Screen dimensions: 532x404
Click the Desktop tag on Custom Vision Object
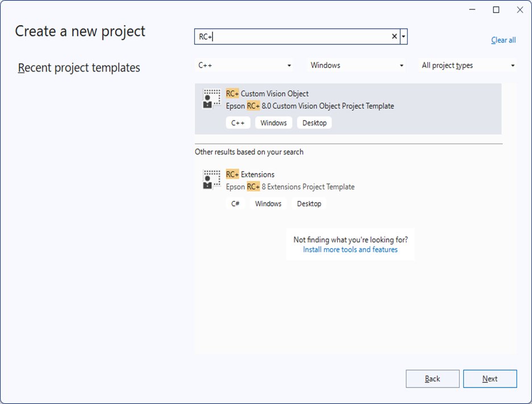click(x=314, y=123)
